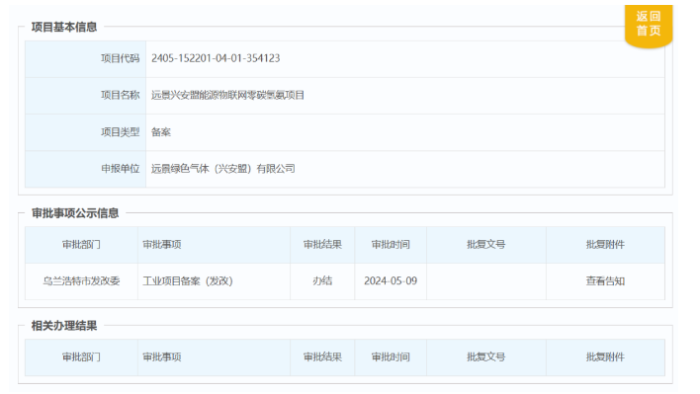The width and height of the screenshot is (700, 394).
Task: Click the approval date 2024-05-09
Action: tap(391, 281)
